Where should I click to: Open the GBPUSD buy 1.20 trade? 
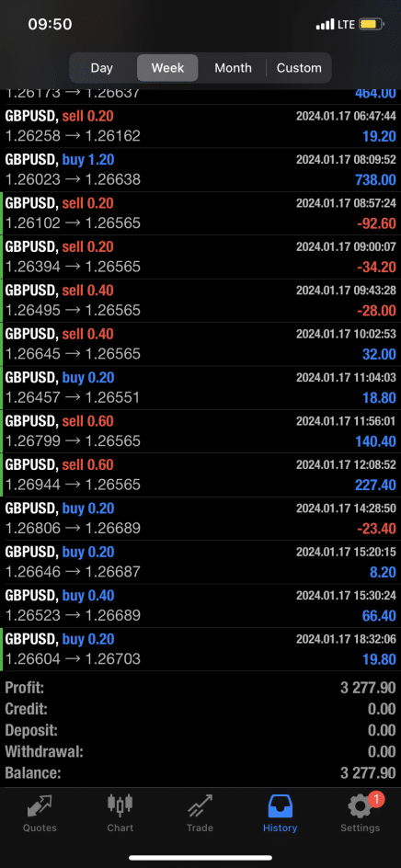[200, 170]
